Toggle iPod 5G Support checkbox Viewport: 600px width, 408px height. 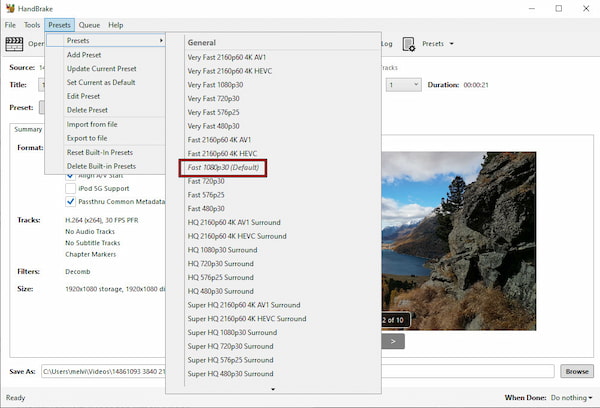pyautogui.click(x=70, y=188)
